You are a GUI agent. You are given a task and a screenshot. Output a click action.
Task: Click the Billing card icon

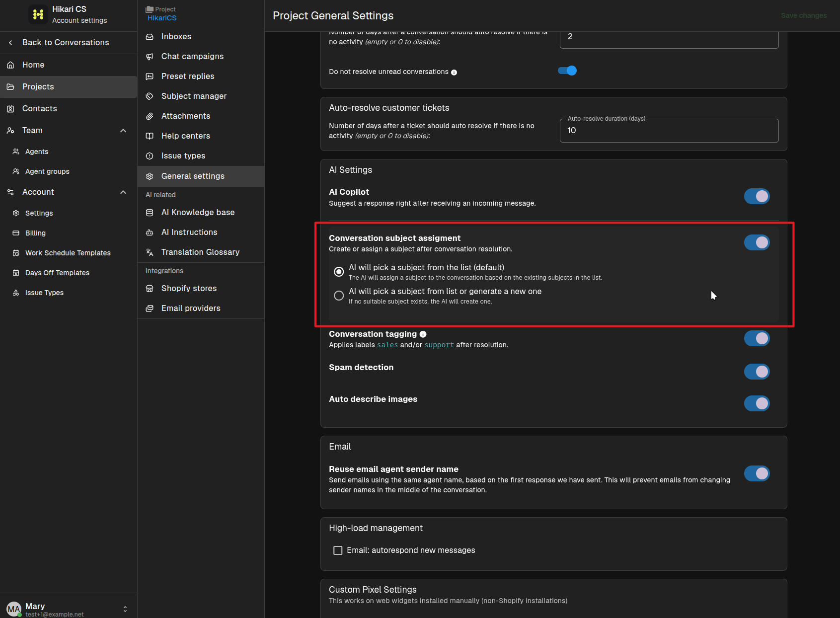click(x=16, y=233)
